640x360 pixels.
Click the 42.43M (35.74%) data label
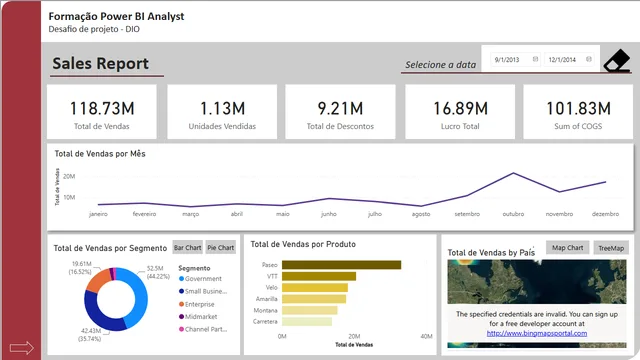click(90, 335)
